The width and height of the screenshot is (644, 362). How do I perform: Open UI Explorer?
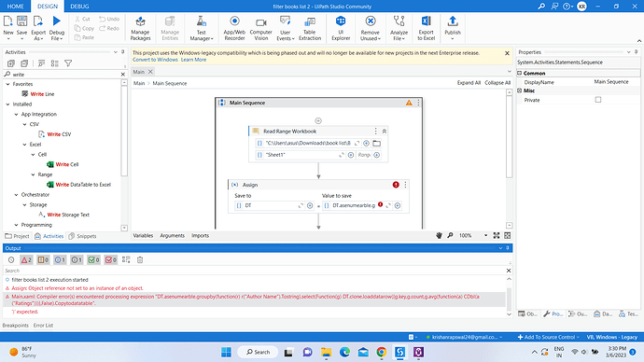pos(341,28)
